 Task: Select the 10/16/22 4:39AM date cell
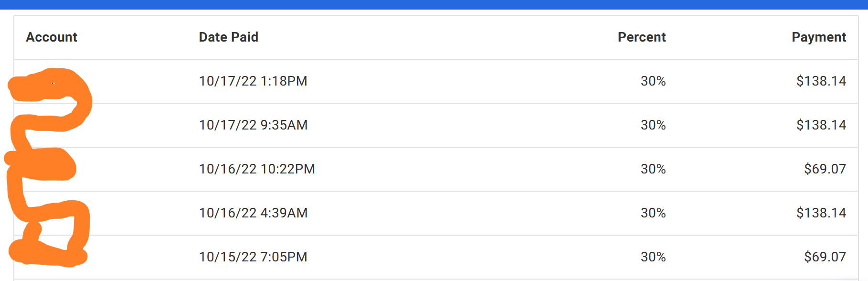click(x=253, y=213)
